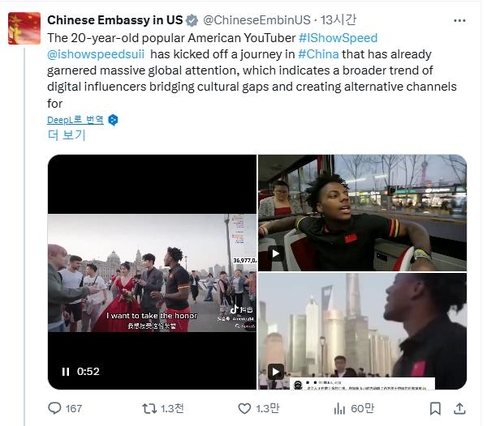
Task: View tweet analytics bar chart icon
Action: [x=340, y=408]
